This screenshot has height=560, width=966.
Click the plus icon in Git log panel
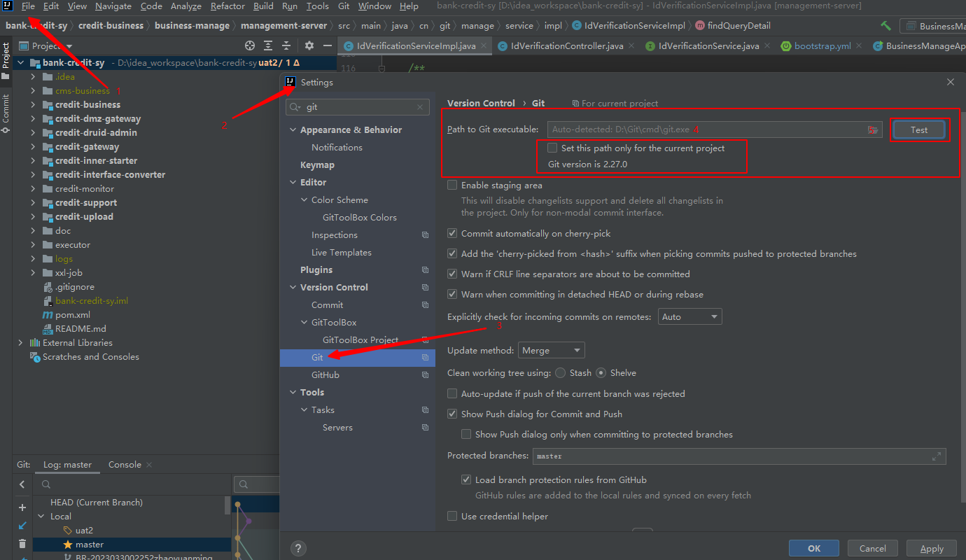(x=22, y=507)
